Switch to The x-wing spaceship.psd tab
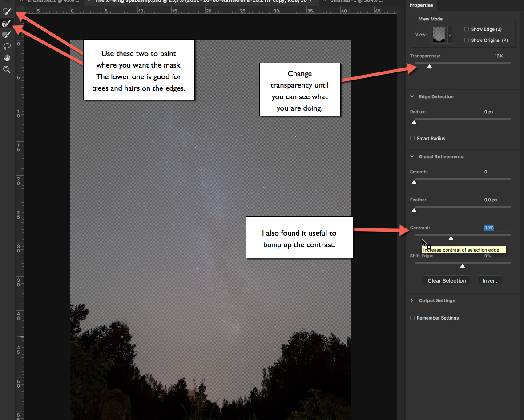The height and width of the screenshot is (420, 524). click(x=203, y=1)
